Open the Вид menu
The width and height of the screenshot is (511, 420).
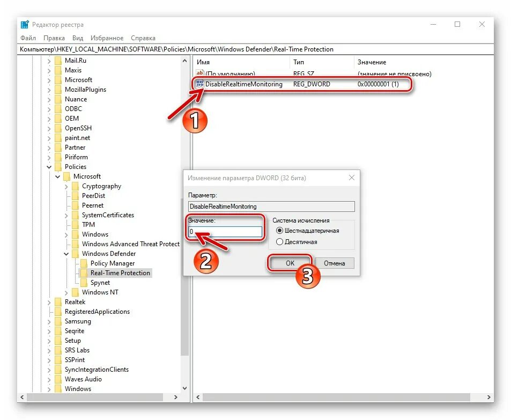78,38
